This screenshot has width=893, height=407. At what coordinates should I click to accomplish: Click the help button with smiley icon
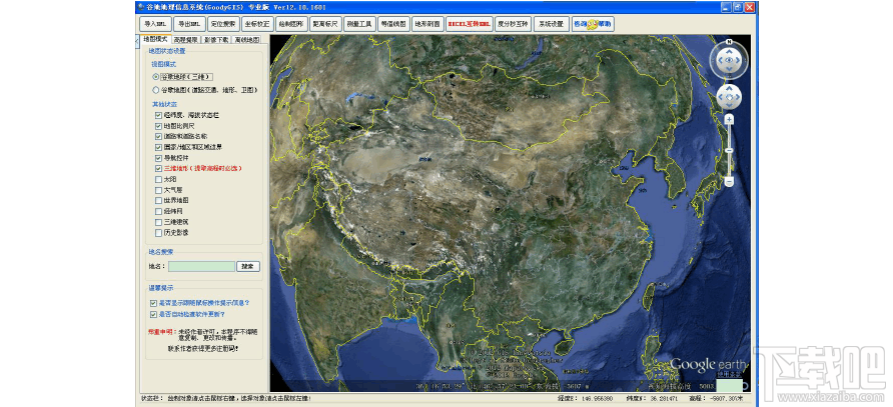coord(593,24)
